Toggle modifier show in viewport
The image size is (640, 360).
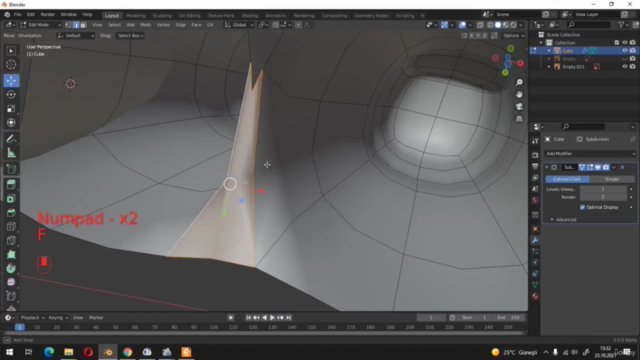598,167
